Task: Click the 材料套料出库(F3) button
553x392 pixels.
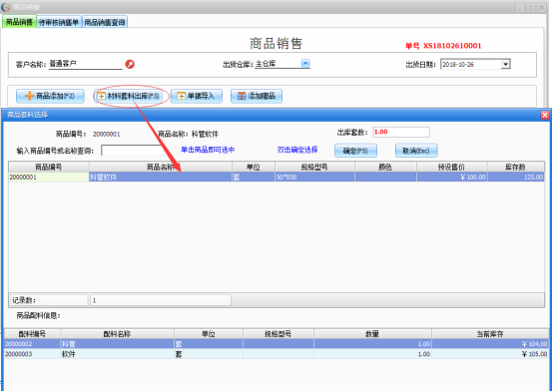Action: click(129, 96)
